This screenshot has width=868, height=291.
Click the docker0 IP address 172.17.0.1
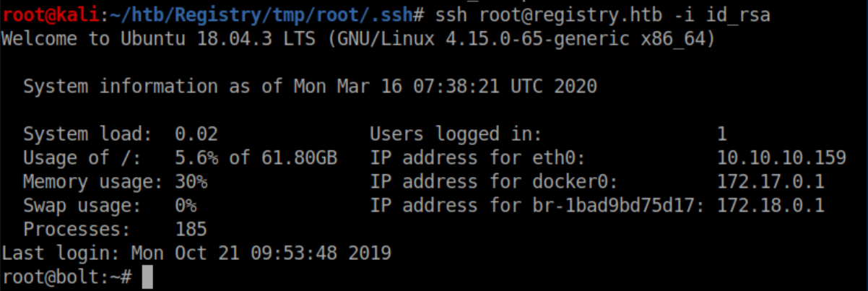[x=771, y=182]
